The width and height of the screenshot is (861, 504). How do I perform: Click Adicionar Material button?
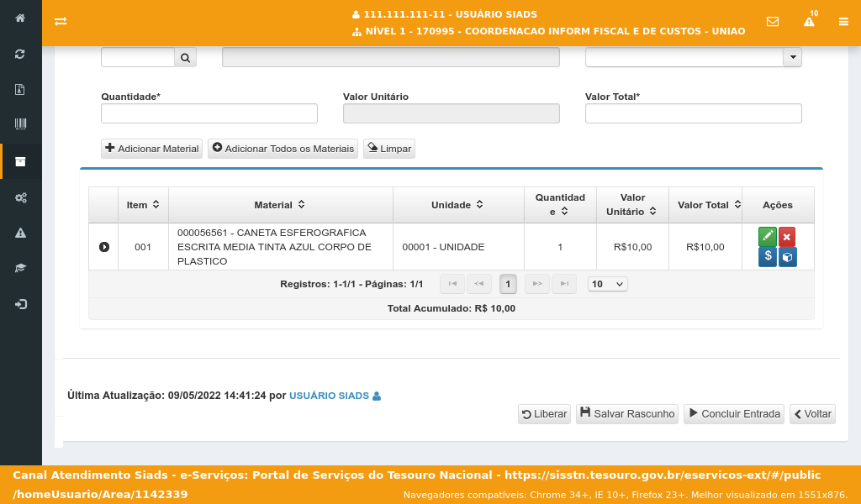click(x=151, y=149)
